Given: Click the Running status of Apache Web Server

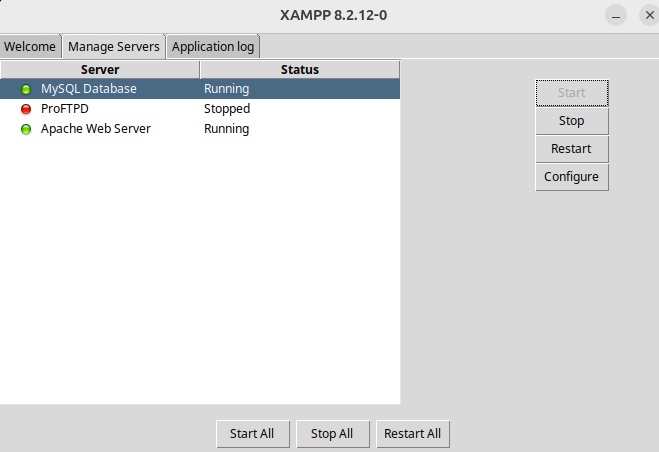Looking at the screenshot, I should pos(227,129).
